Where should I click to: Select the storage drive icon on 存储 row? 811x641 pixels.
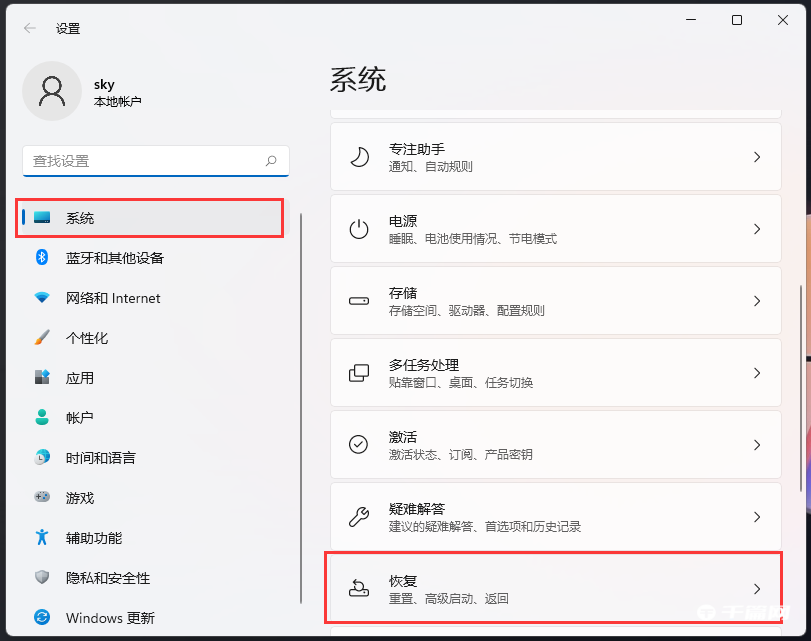click(x=359, y=301)
